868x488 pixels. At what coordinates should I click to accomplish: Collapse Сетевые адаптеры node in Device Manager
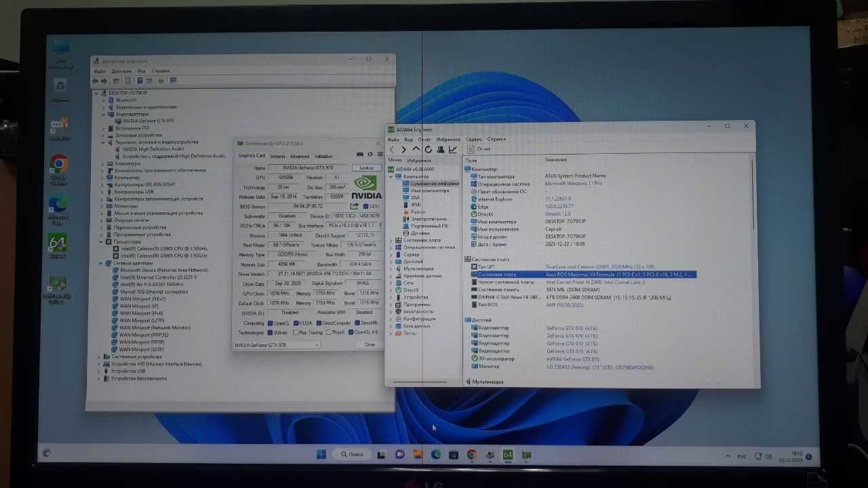point(101,263)
